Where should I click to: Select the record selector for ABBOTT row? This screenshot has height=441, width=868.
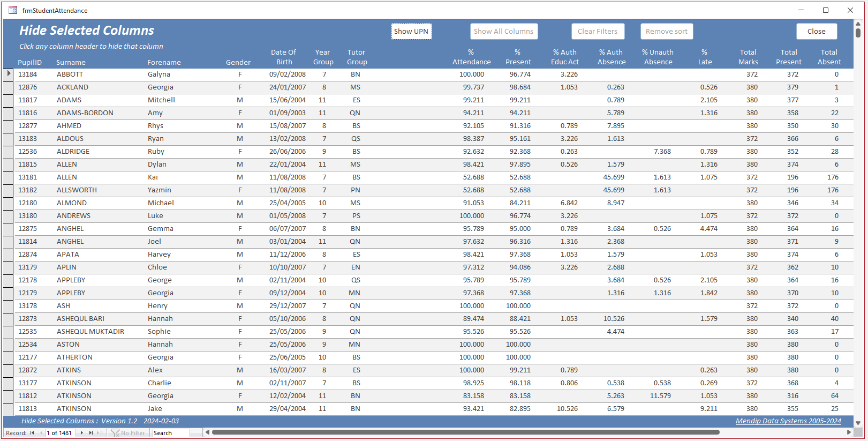[8, 74]
